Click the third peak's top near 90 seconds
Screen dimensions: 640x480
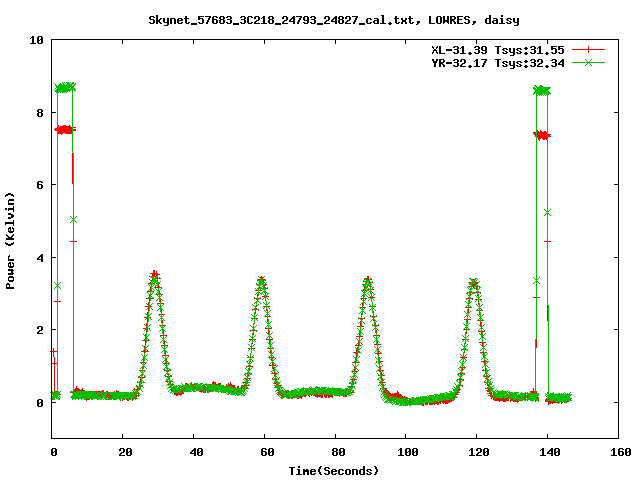pyautogui.click(x=368, y=281)
